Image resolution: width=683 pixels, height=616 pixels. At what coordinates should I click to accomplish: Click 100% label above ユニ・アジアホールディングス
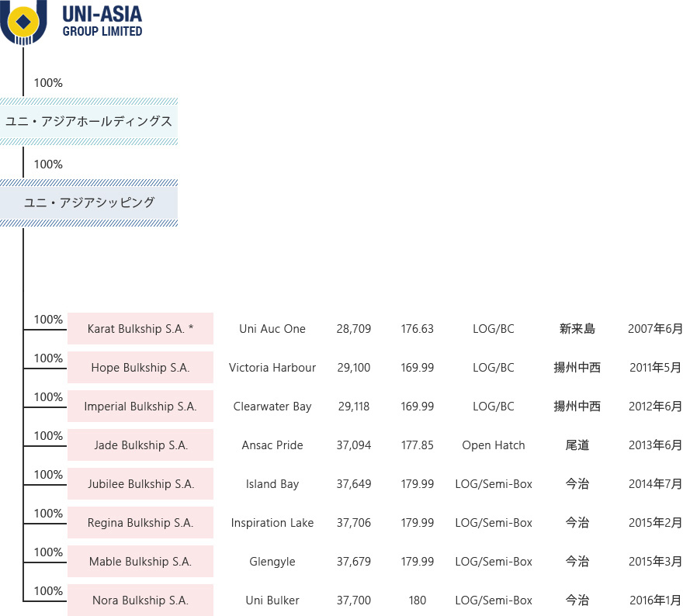click(48, 83)
